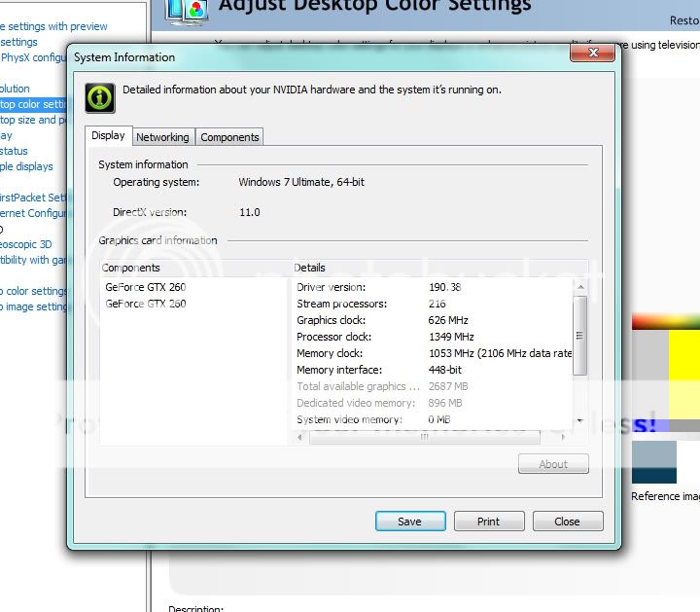Select the Driver version row
700x612 pixels.
433,287
